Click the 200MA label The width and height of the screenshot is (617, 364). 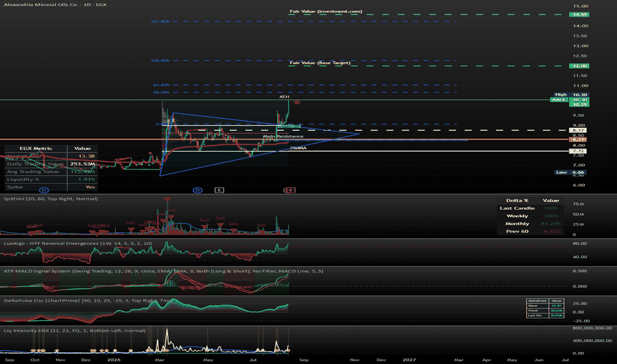(x=299, y=148)
